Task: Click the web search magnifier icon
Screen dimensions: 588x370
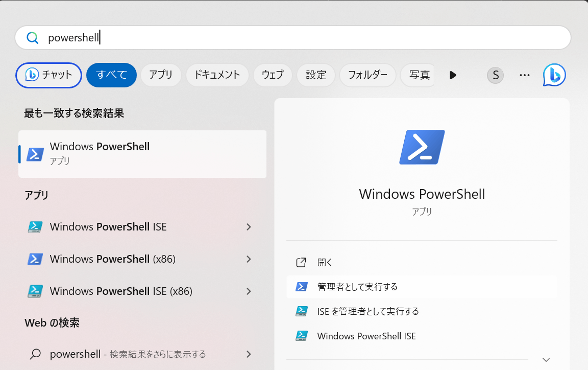Action: coord(35,354)
